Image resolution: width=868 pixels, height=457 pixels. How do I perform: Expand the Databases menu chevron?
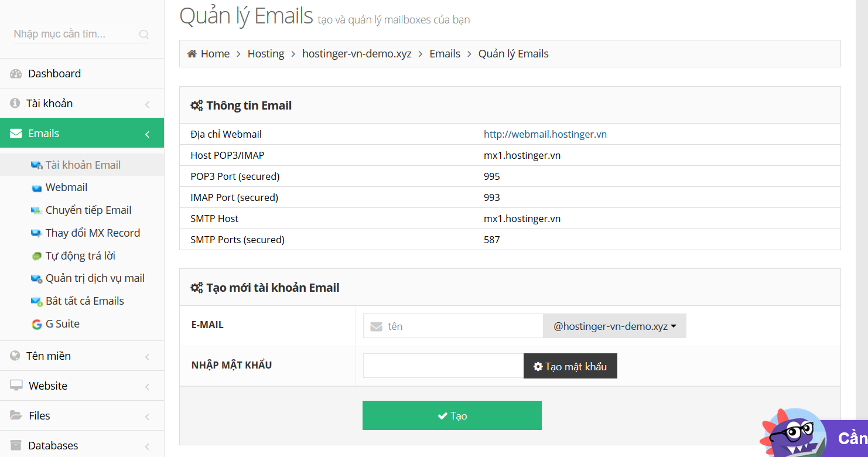point(147,446)
